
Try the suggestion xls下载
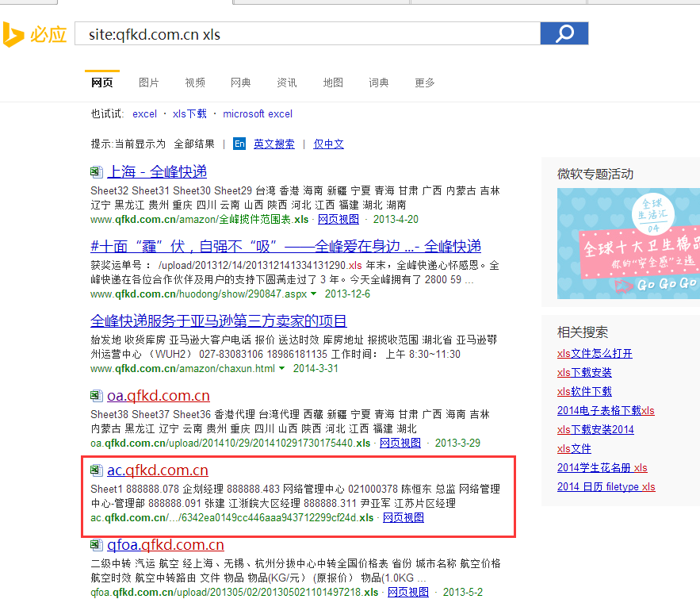(x=189, y=114)
